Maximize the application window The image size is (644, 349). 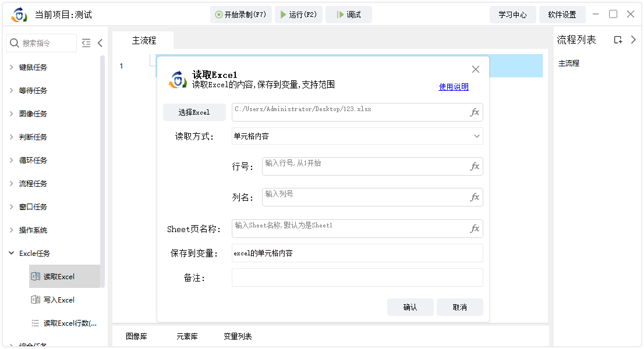[x=613, y=14]
